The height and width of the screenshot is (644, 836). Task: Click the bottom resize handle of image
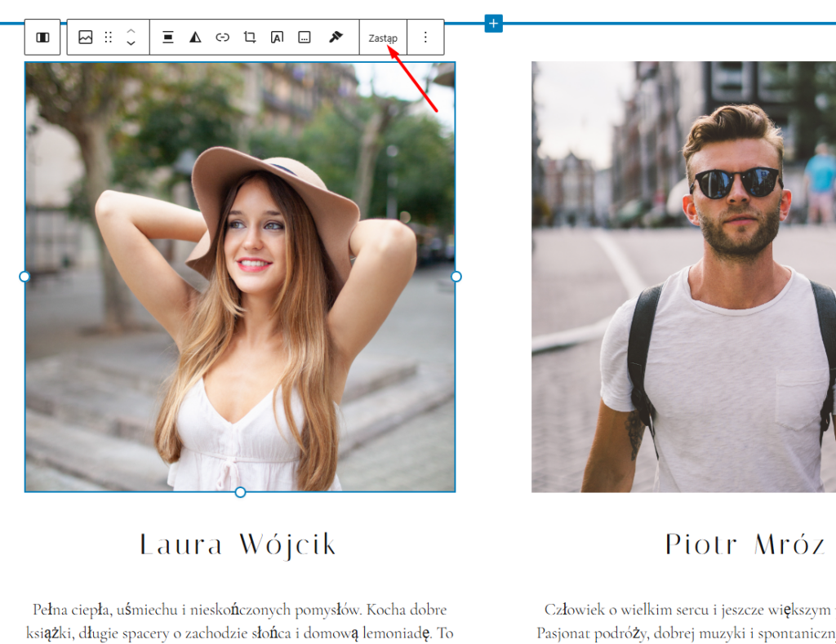[x=240, y=492]
